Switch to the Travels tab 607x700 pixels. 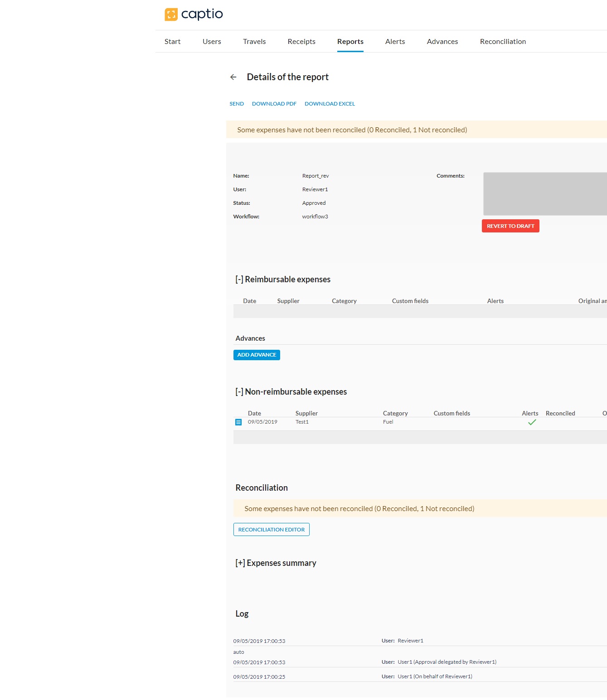pos(254,42)
